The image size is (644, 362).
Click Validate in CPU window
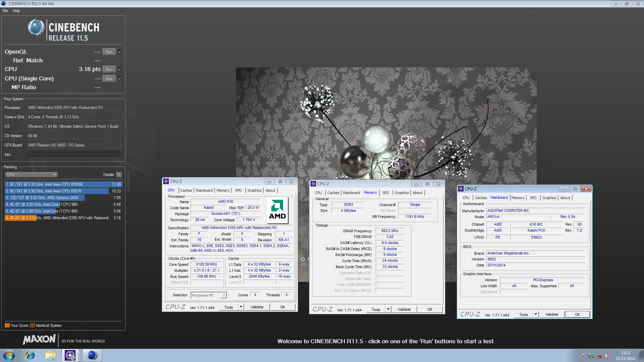257,307
